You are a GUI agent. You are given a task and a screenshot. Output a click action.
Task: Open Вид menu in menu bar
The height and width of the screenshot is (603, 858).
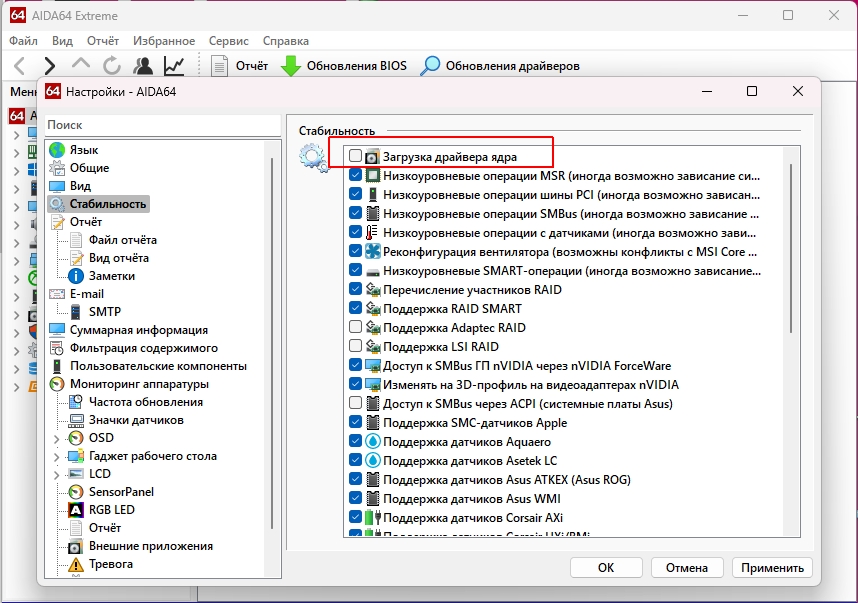click(62, 41)
